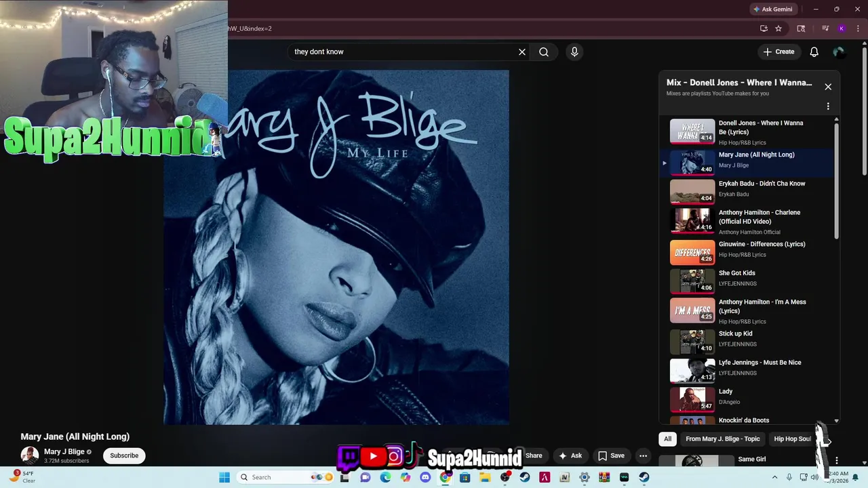Open the YouTube notifications bell
The image size is (868, 488).
814,52
